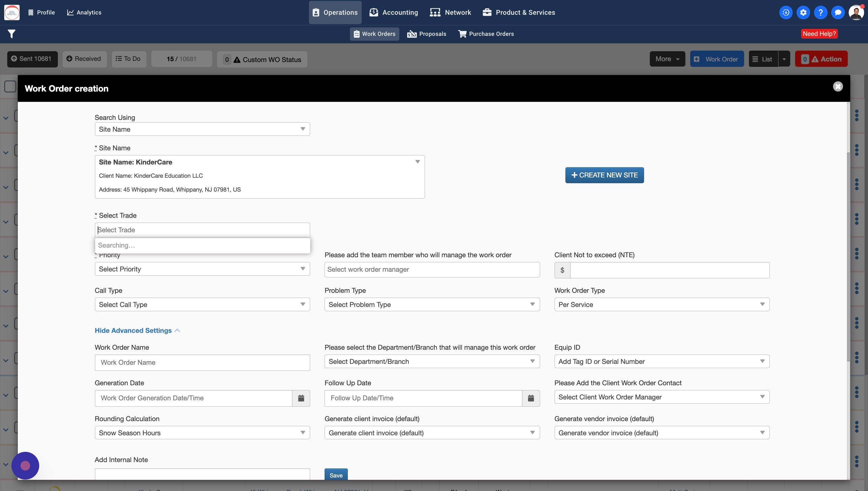The image size is (868, 491).
Task: Click into the Work Order Name field
Action: coord(202,362)
